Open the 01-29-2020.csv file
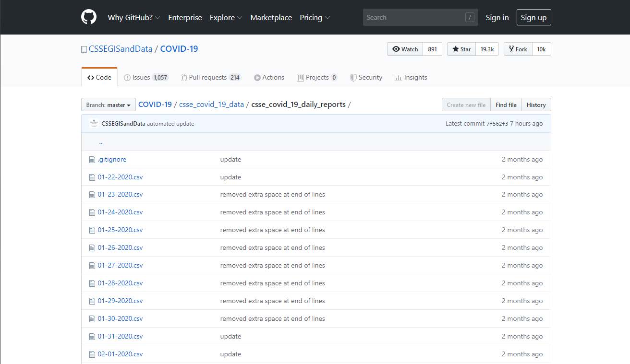Viewport: 630px width, 364px height. click(x=120, y=301)
